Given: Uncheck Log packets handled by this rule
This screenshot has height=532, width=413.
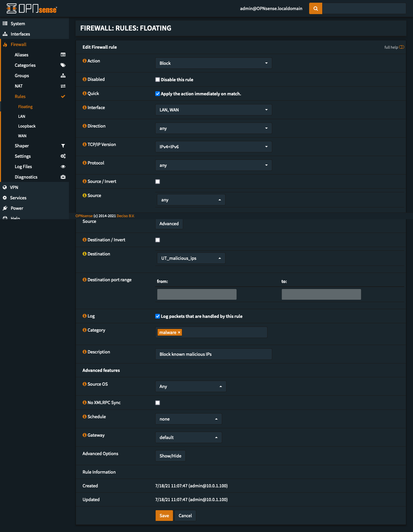Looking at the screenshot, I should pos(158,316).
